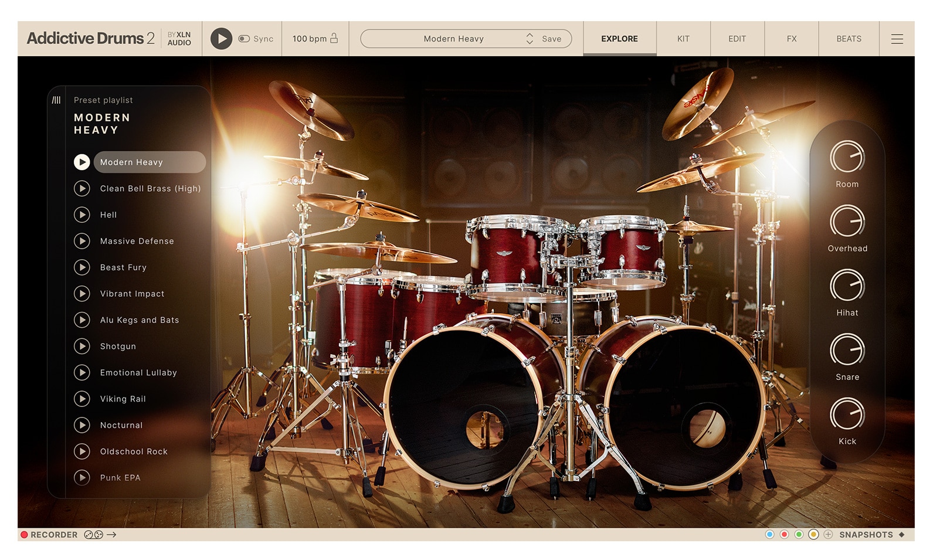The height and width of the screenshot is (560, 950).
Task: Switch to the KIT tab
Action: [x=683, y=39]
